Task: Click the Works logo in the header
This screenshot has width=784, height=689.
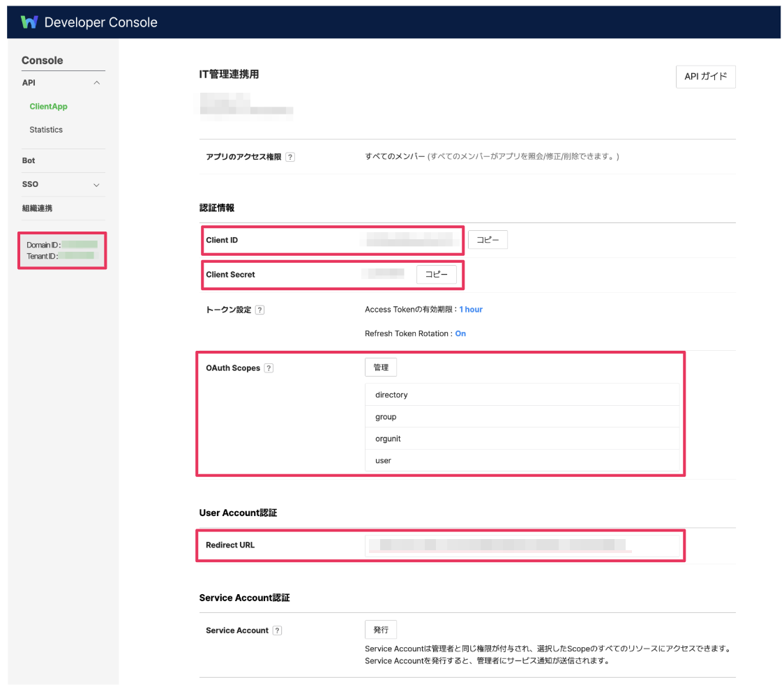Action: (x=29, y=22)
